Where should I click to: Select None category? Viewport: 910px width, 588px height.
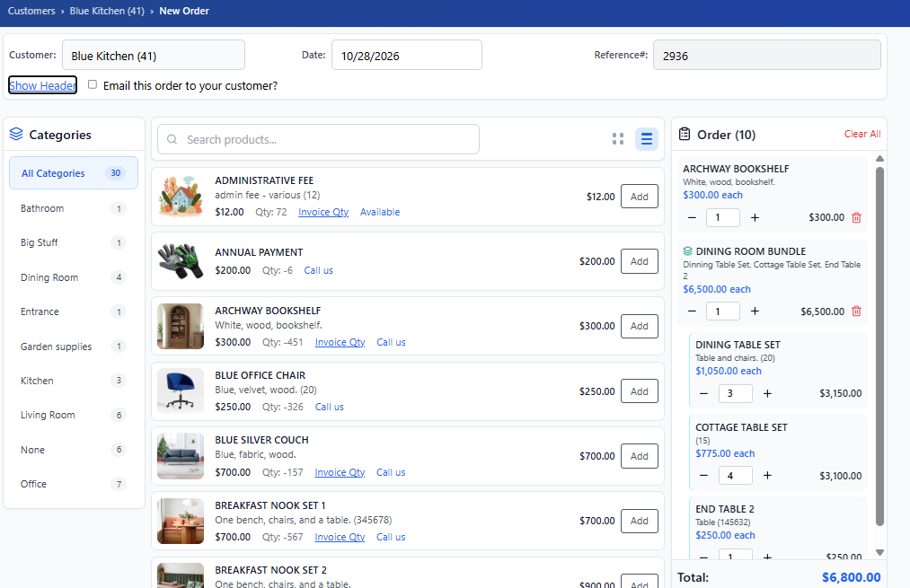(x=74, y=450)
